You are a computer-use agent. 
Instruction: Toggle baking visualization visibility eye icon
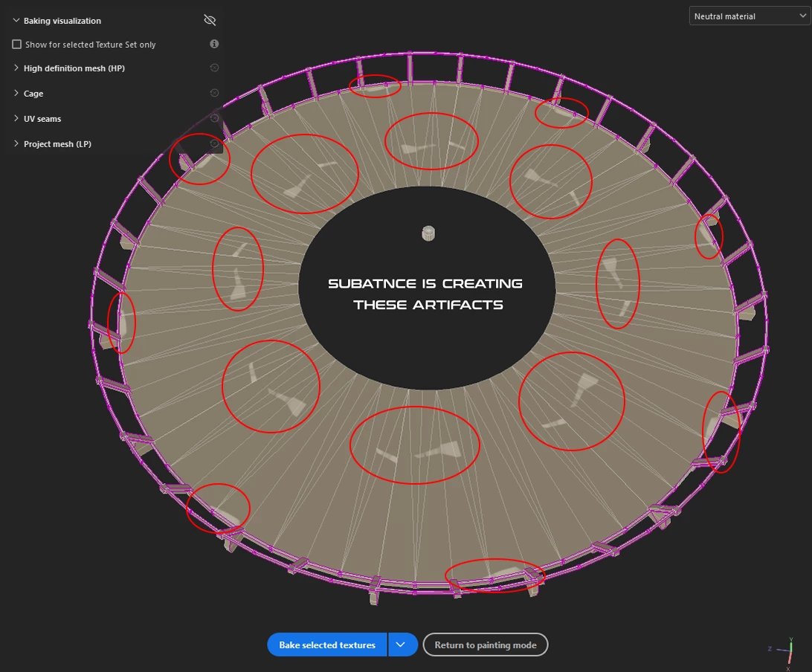210,20
